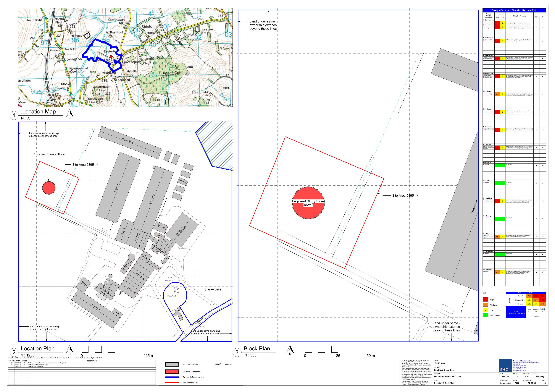Click view number circle 1 for Location Map

click(x=14, y=116)
